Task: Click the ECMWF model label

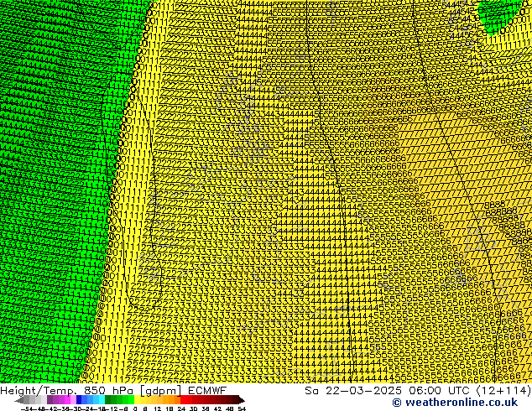Action: [207, 391]
